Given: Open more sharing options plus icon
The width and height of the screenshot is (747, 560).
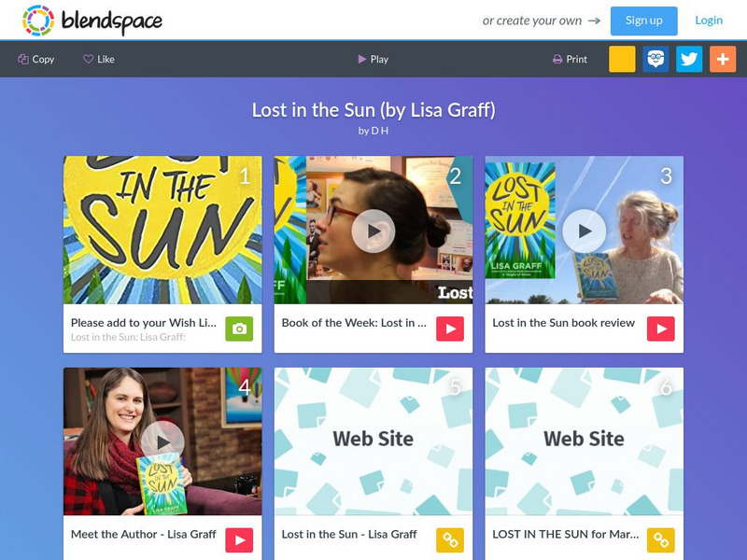Looking at the screenshot, I should point(723,59).
